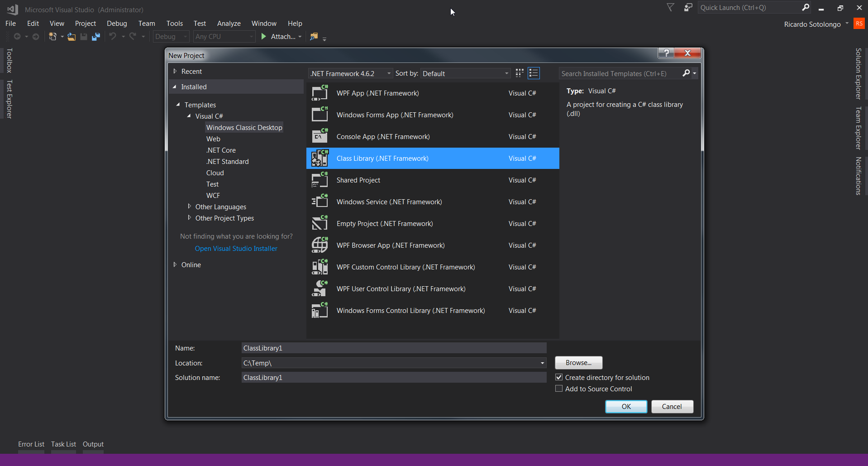Screen dimensions: 868x466
Task: Click the Browse... button
Action: point(579,363)
